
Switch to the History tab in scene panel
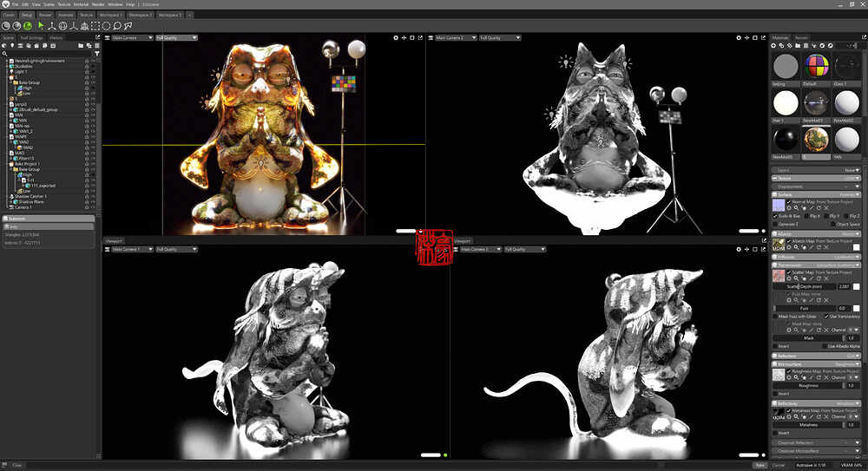(56, 37)
